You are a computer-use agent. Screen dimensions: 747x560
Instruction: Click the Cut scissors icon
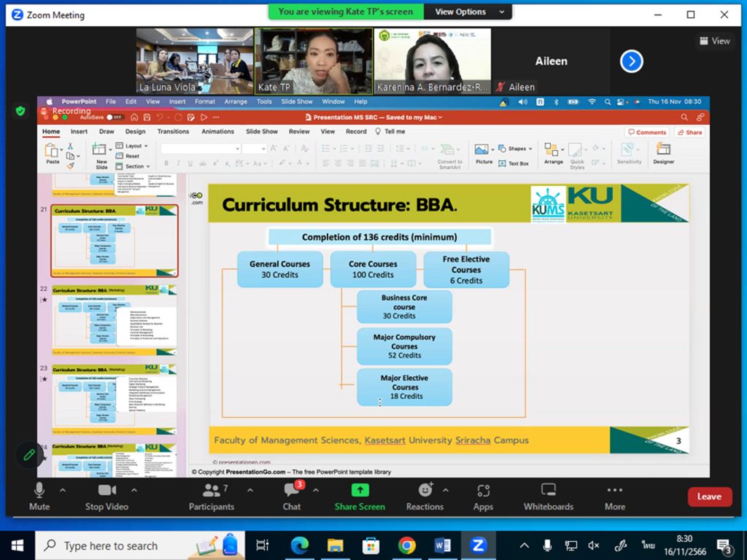point(71,146)
